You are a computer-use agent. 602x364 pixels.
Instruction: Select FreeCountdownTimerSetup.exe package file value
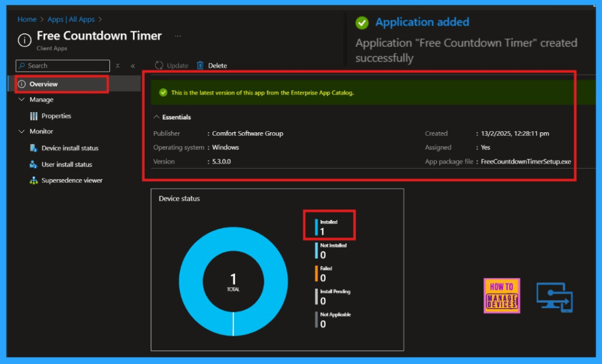(x=526, y=162)
